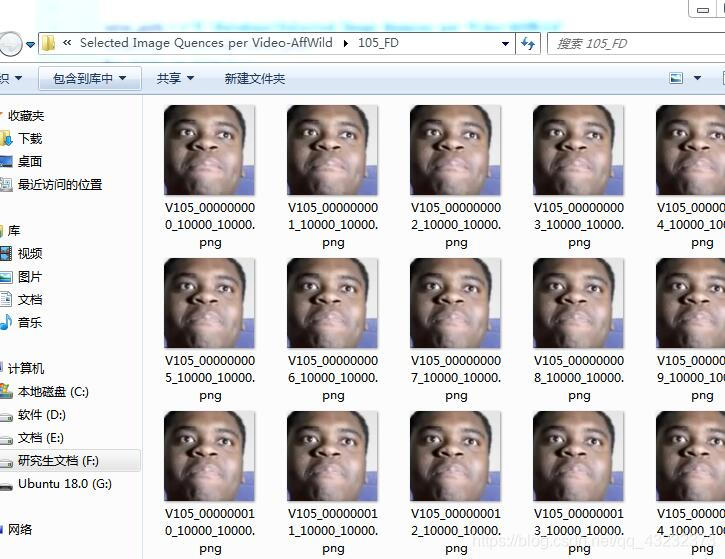725x559 pixels.
Task: Select thumbnail V105_000000002_10000_10000.png
Action: point(455,150)
